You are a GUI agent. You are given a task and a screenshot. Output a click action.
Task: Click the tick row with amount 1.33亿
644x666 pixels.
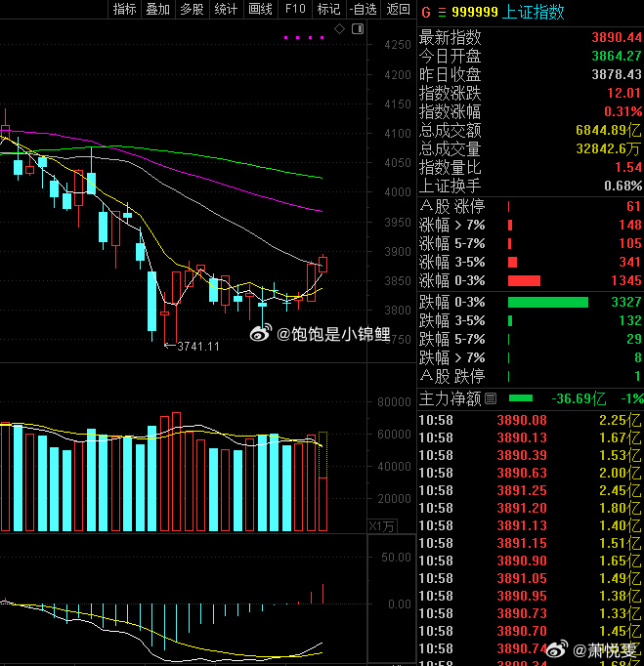tap(530, 613)
